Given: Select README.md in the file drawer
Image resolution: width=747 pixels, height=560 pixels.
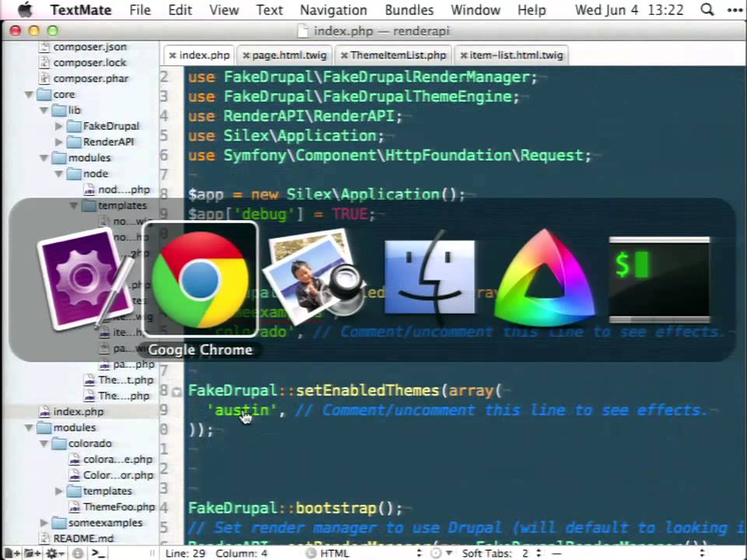Looking at the screenshot, I should pyautogui.click(x=83, y=538).
